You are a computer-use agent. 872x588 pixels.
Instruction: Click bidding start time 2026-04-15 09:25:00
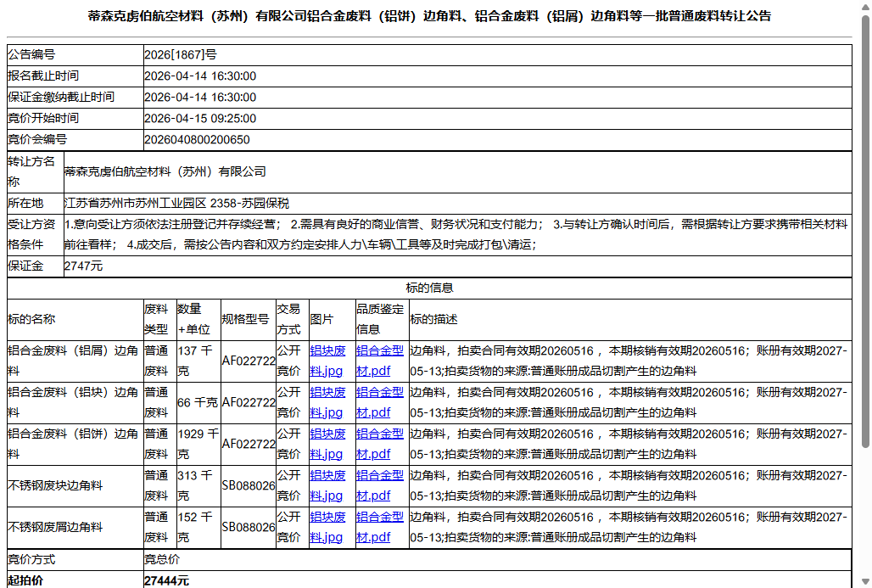200,119
